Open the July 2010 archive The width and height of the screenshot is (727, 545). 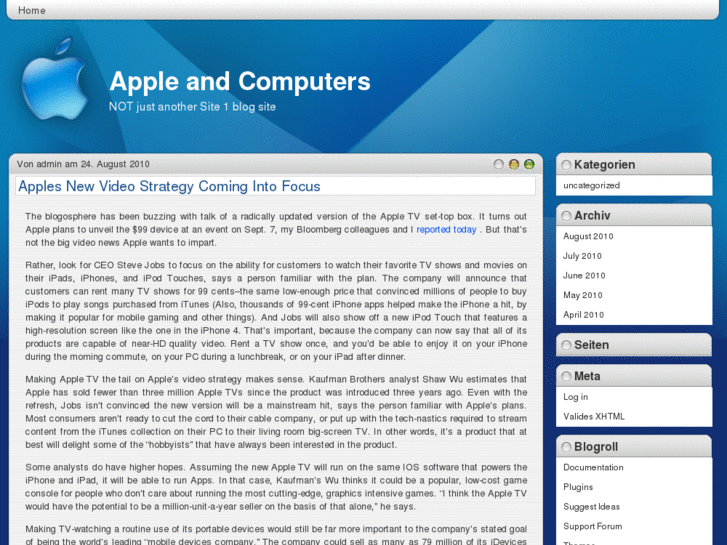pos(582,256)
